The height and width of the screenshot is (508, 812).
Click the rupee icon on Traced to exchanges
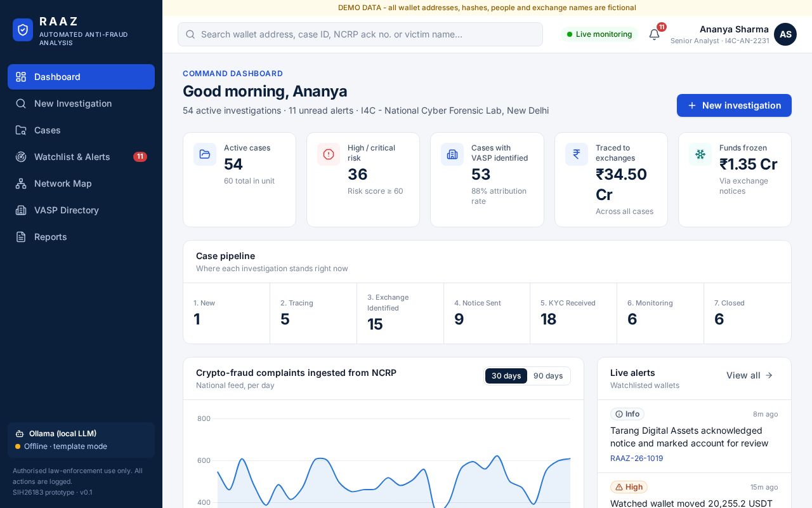click(577, 154)
